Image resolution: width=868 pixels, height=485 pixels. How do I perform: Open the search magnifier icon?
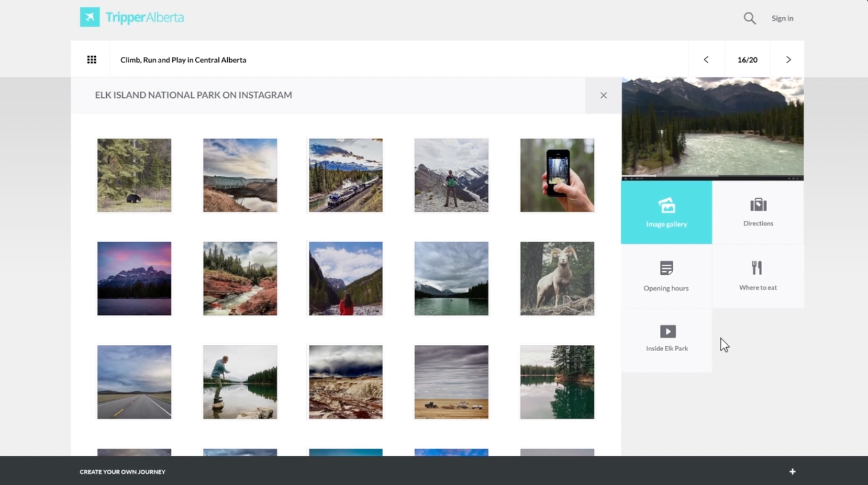750,18
